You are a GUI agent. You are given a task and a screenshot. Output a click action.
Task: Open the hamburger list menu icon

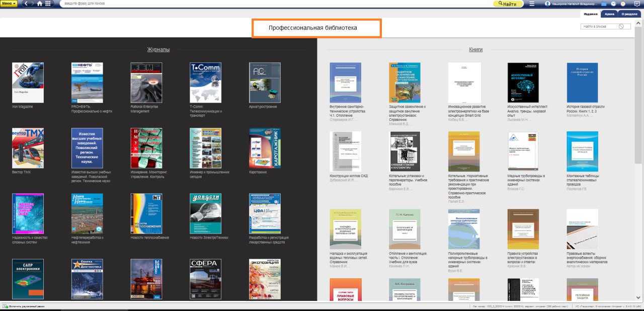(x=532, y=4)
